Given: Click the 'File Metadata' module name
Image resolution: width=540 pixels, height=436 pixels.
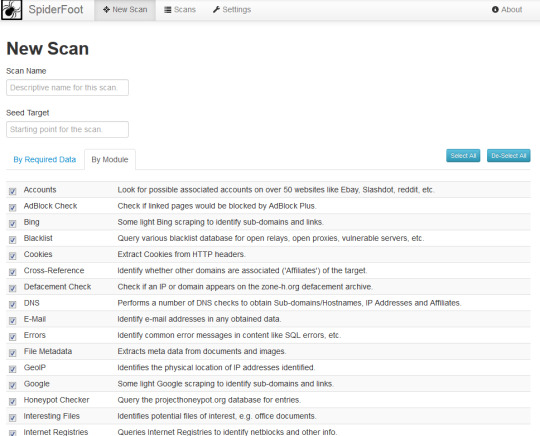Looking at the screenshot, I should (48, 352).
